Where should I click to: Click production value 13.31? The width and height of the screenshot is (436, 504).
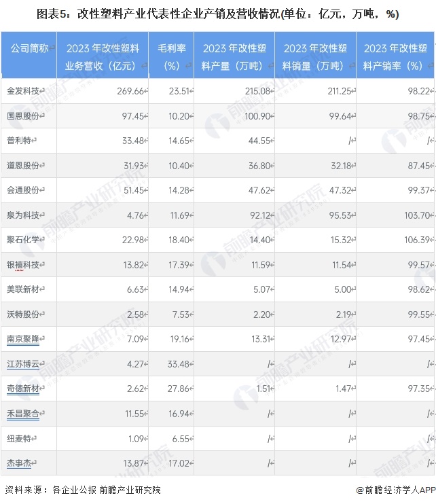[x=261, y=339]
